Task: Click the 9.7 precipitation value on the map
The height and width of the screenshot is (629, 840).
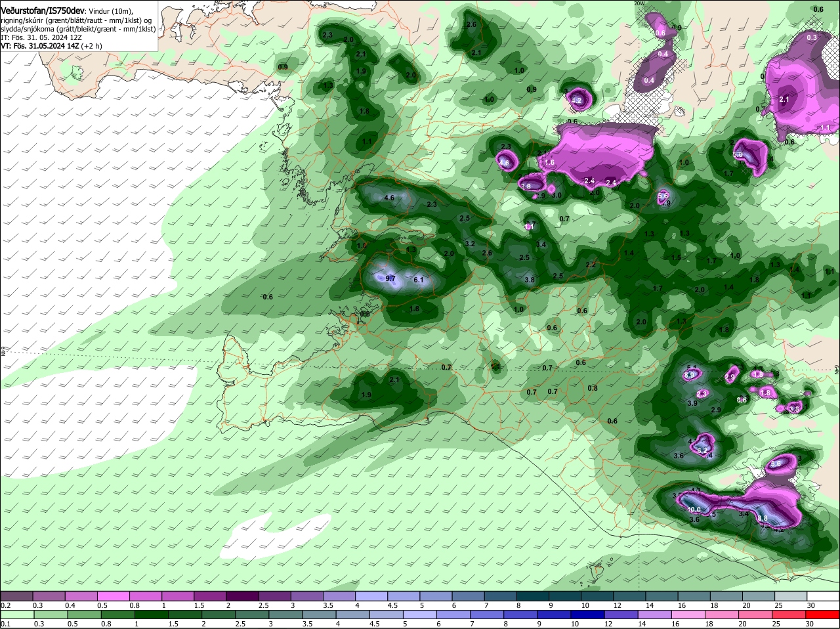Action: [x=390, y=279]
